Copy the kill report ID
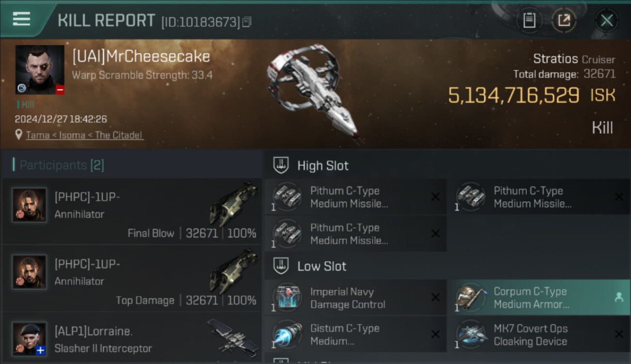631x364 pixels. [247, 22]
